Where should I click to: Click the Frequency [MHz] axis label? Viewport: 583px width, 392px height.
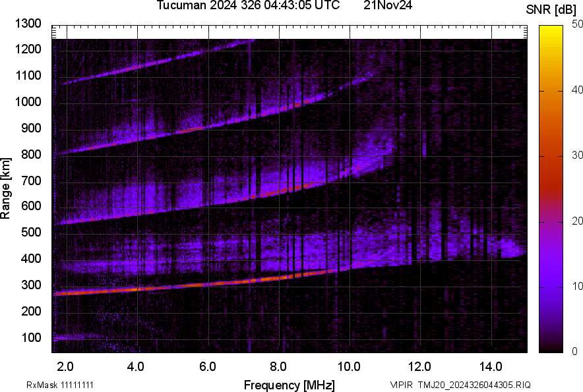(x=289, y=385)
